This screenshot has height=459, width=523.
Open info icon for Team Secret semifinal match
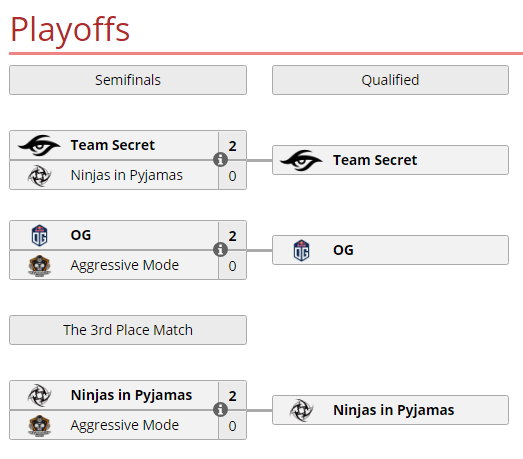coord(220,159)
